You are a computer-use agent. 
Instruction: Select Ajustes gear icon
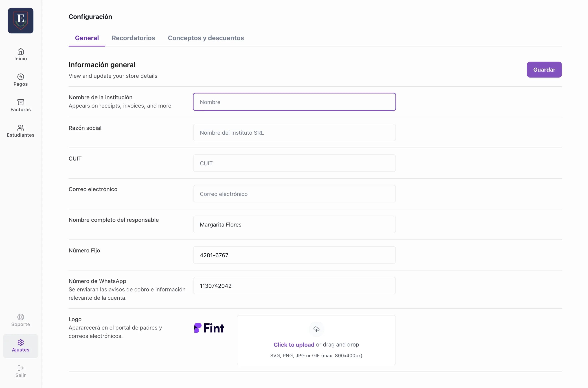pyautogui.click(x=20, y=342)
